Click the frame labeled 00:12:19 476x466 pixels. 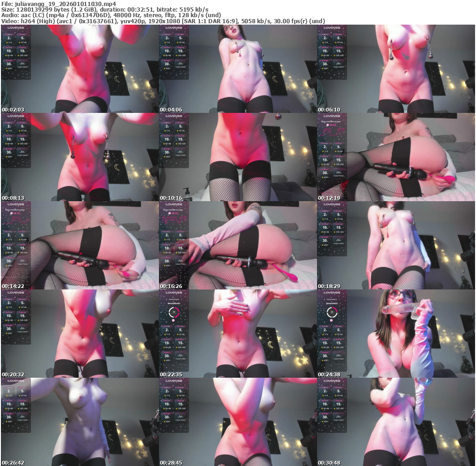(x=396, y=157)
